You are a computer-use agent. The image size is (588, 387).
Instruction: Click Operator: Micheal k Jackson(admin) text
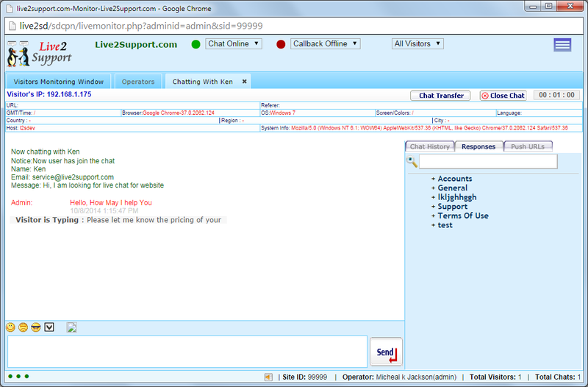(x=399, y=377)
